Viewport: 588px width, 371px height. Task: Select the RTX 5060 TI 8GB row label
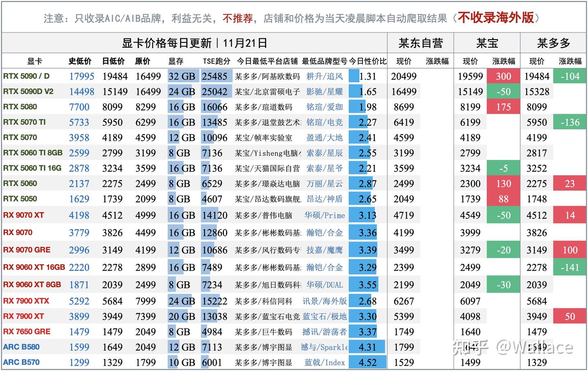(33, 153)
